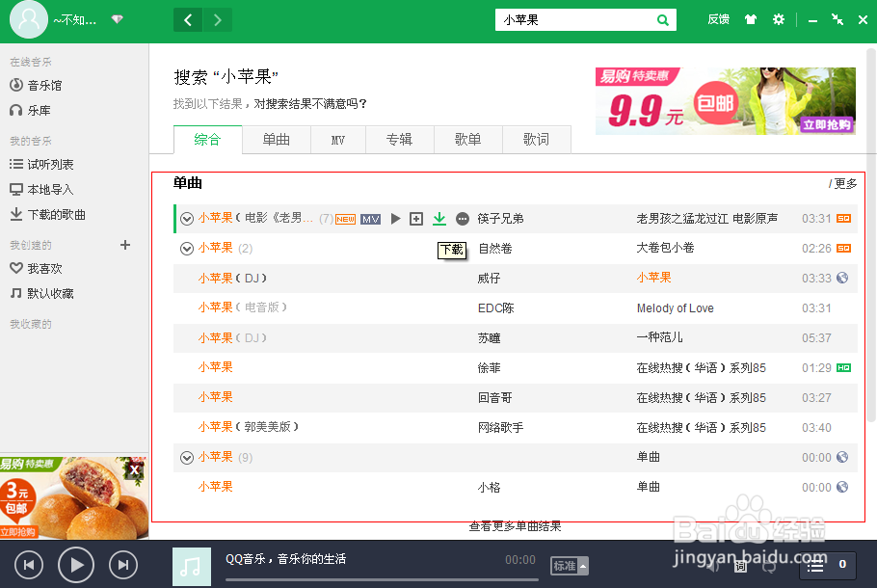The width and height of the screenshot is (877, 588).
Task: Open album Melody of Love
Action: pos(675,308)
